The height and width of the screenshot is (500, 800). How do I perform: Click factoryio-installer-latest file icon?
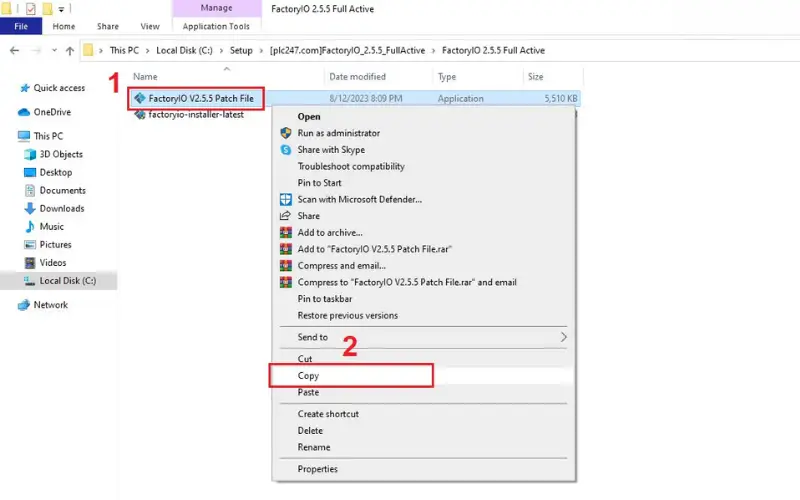pos(140,115)
